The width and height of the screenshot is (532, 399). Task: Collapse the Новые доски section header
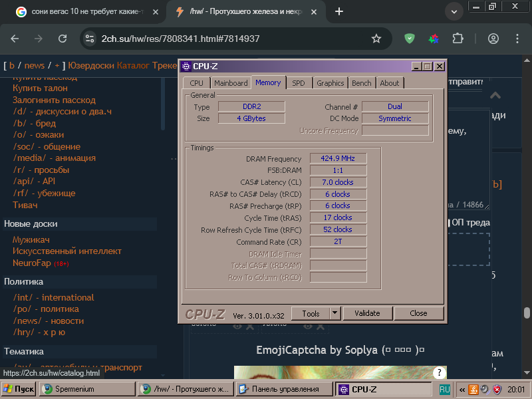coord(80,224)
